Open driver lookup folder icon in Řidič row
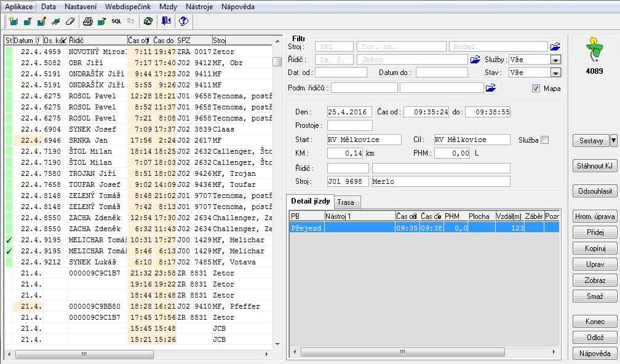Viewport: 620px width, 364px height. pyautogui.click(x=475, y=60)
